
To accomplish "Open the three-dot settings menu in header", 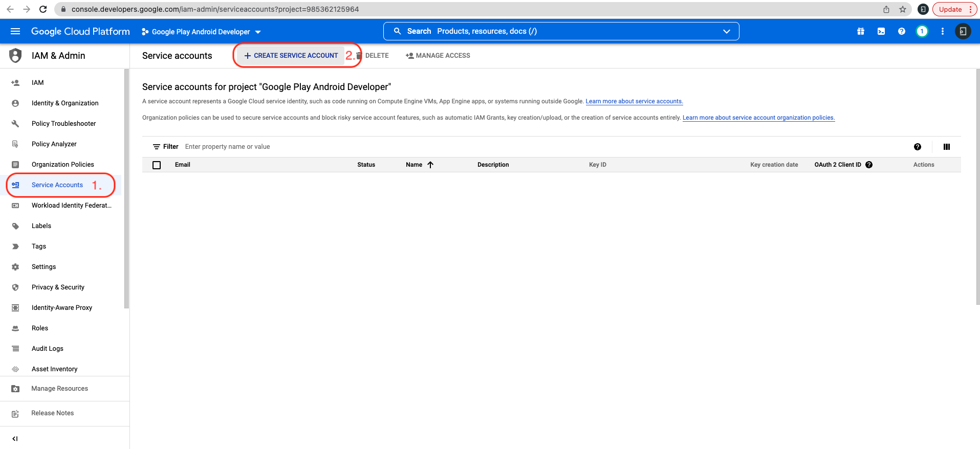I will click(x=943, y=31).
